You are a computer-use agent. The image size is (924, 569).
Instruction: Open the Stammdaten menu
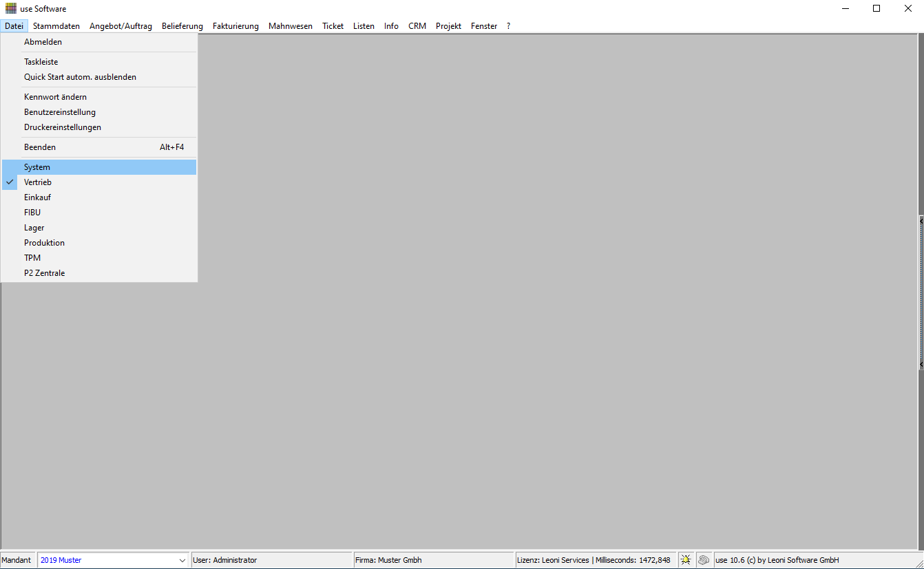pos(56,26)
